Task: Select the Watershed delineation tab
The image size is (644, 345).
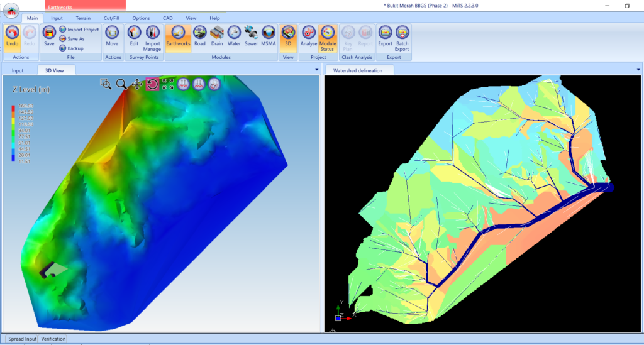Action: (358, 70)
